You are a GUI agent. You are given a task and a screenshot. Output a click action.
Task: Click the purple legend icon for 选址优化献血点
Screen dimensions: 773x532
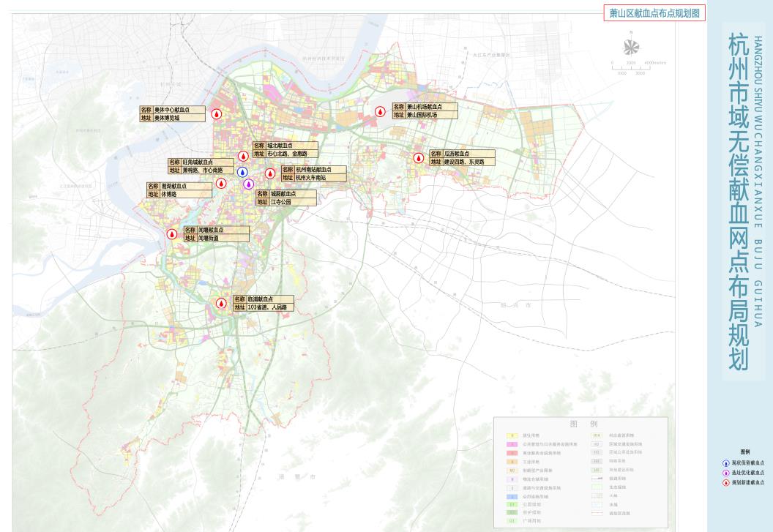click(x=725, y=472)
